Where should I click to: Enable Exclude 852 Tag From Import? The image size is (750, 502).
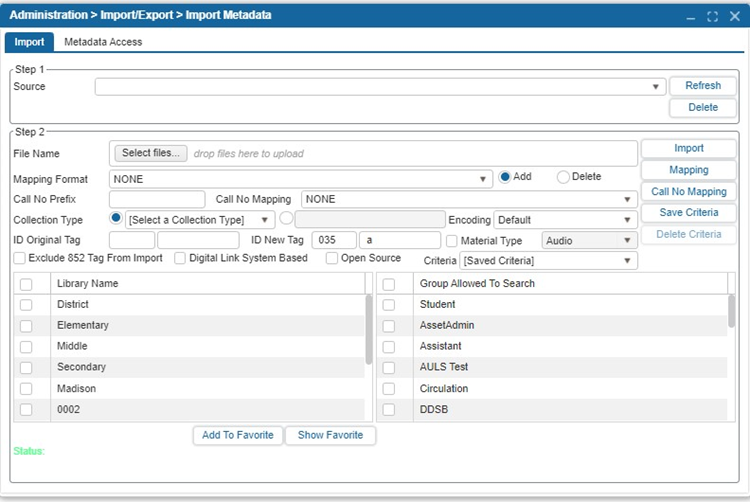click(21, 259)
